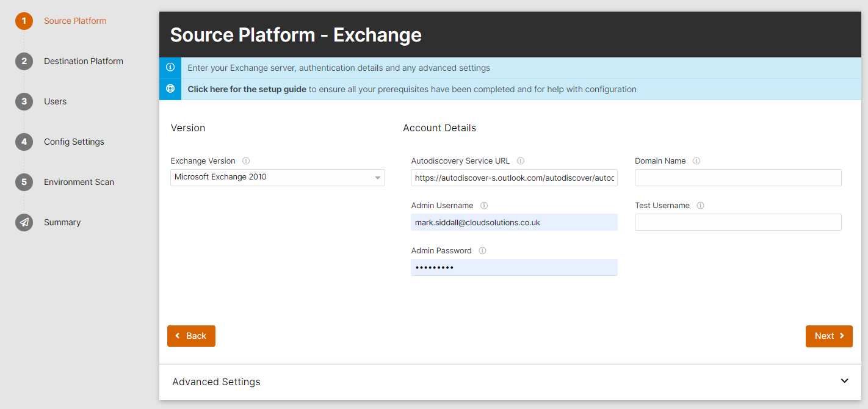This screenshot has height=409, width=868.
Task: Click info icon beside Autodiscovery Service URL
Action: [x=521, y=161]
